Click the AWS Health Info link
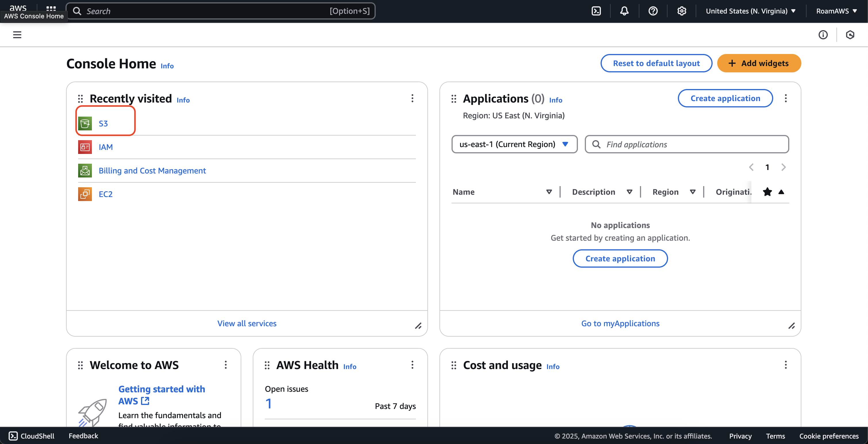 [350, 366]
